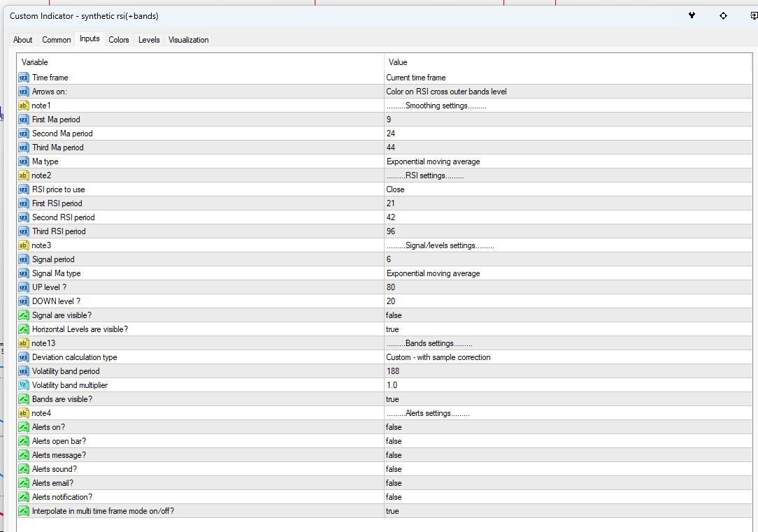Viewport: 758px width, 532px height.
Task: Toggle Horizontal Levels are visible? true value
Action: pyautogui.click(x=392, y=329)
